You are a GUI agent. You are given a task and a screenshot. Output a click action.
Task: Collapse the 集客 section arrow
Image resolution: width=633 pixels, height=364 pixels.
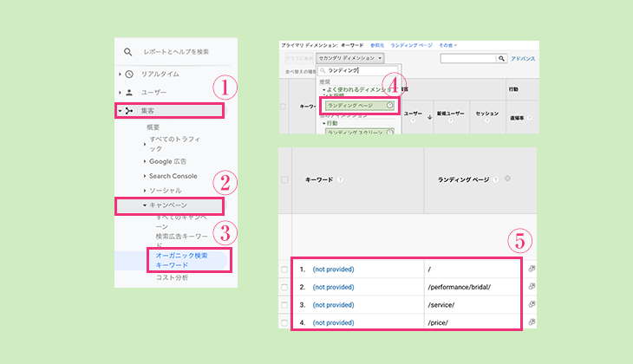pyautogui.click(x=120, y=111)
